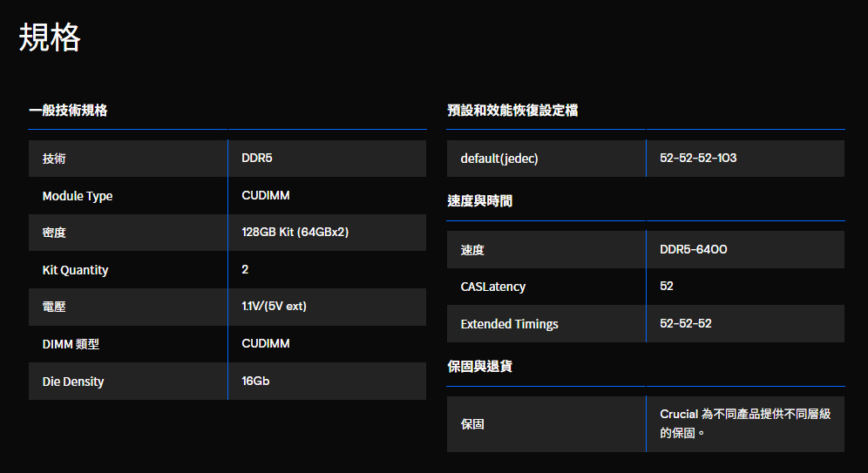Viewport: 868px width, 473px height.
Task: Click the 一般技術規格 section header
Action: tap(68, 111)
